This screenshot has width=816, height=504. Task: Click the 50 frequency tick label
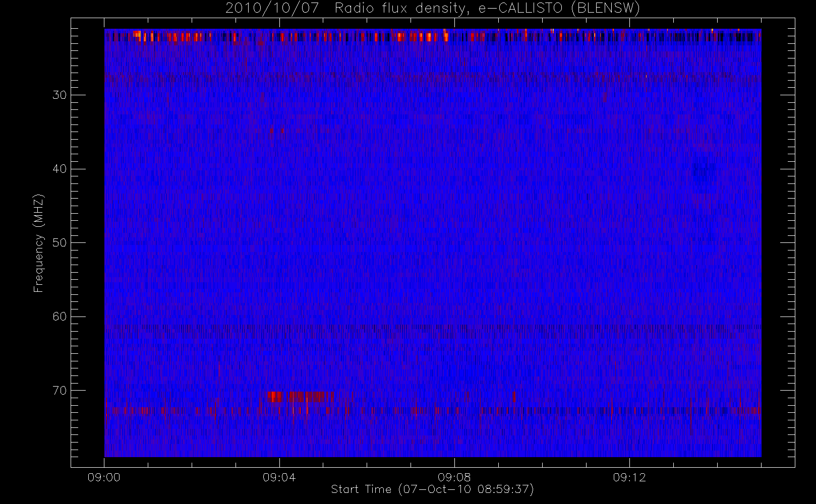pos(59,242)
